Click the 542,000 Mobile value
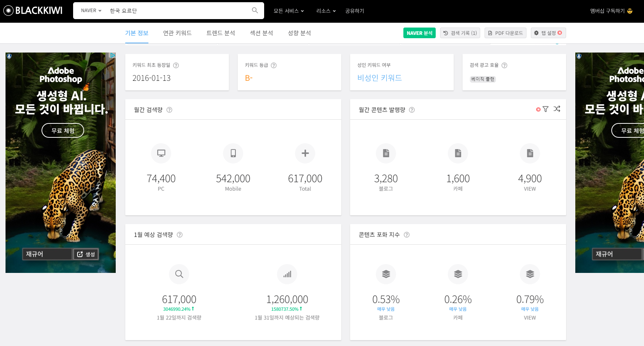Image resolution: width=644 pixels, height=346 pixels. (233, 179)
